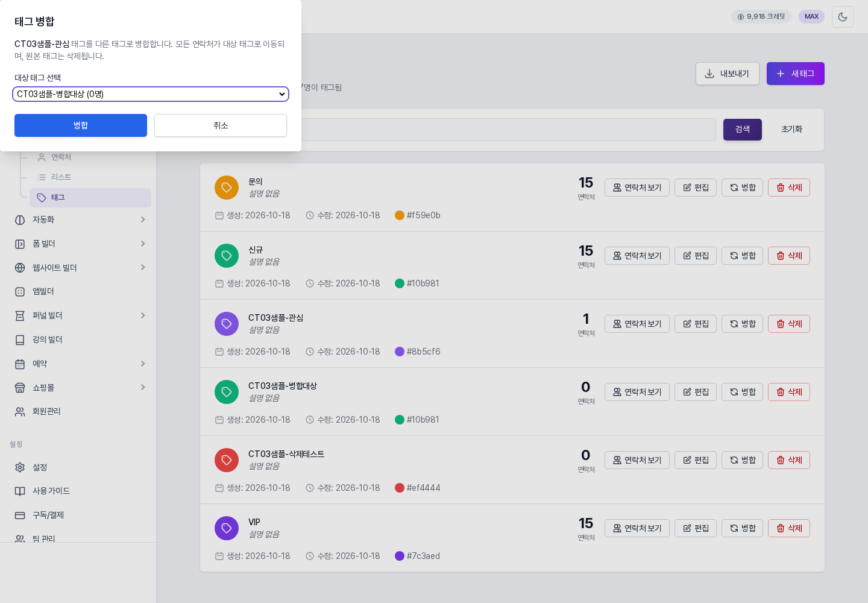Confirm the tag merge with 병합 button

81,125
